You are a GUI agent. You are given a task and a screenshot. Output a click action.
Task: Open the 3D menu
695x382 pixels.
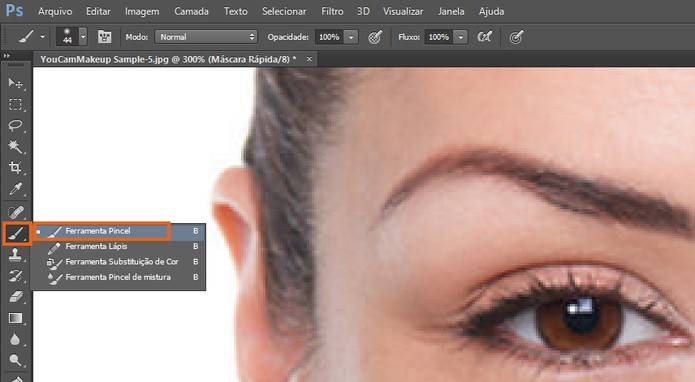pyautogui.click(x=363, y=12)
